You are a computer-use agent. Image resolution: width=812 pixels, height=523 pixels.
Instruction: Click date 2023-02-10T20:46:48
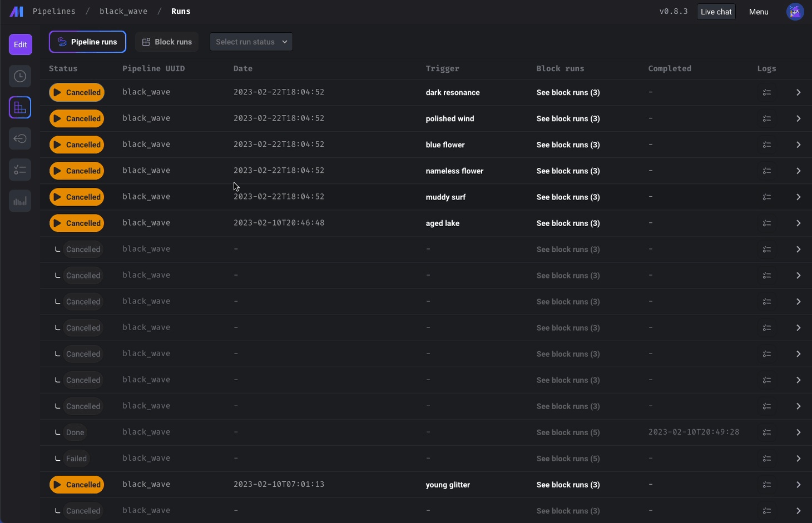(x=279, y=222)
